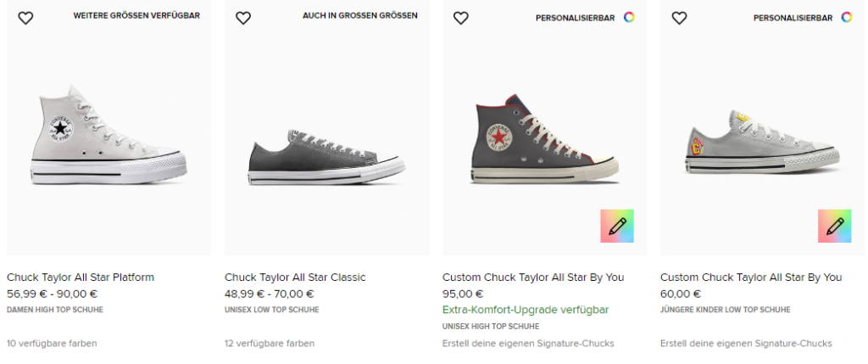868x364 pixels.
Task: Click the pencil customize icon on kids low top shoe
Action: (835, 226)
